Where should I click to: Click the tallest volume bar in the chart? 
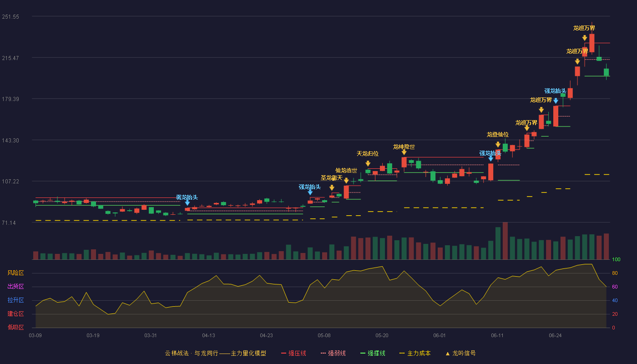(505, 241)
